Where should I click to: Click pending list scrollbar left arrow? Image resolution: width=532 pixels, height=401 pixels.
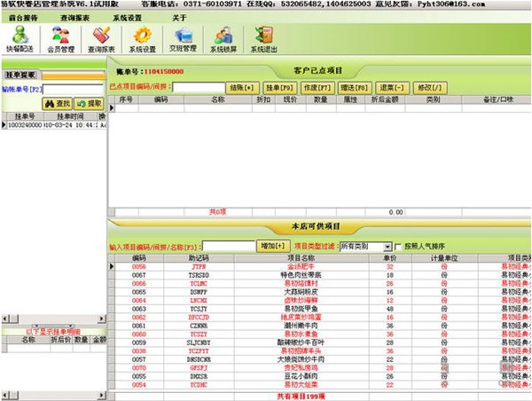tap(4, 318)
